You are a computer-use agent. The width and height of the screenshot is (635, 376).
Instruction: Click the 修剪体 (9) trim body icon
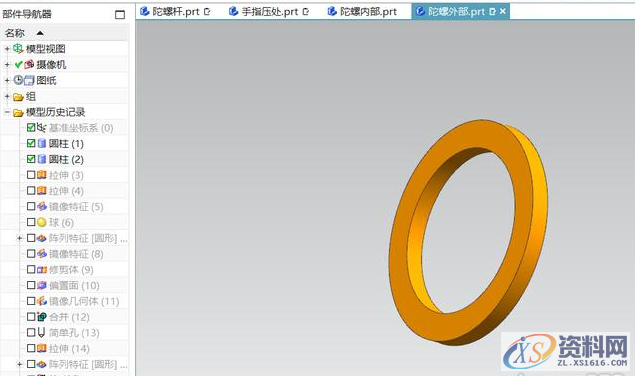[42, 269]
